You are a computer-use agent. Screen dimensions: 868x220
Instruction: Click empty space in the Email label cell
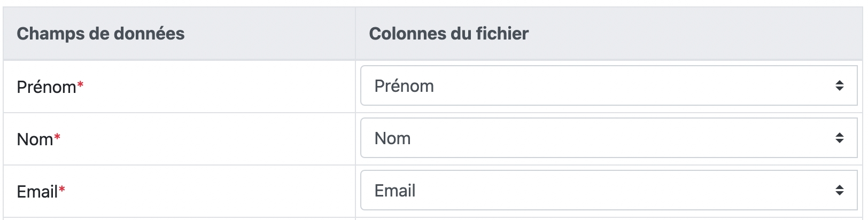[x=224, y=191]
